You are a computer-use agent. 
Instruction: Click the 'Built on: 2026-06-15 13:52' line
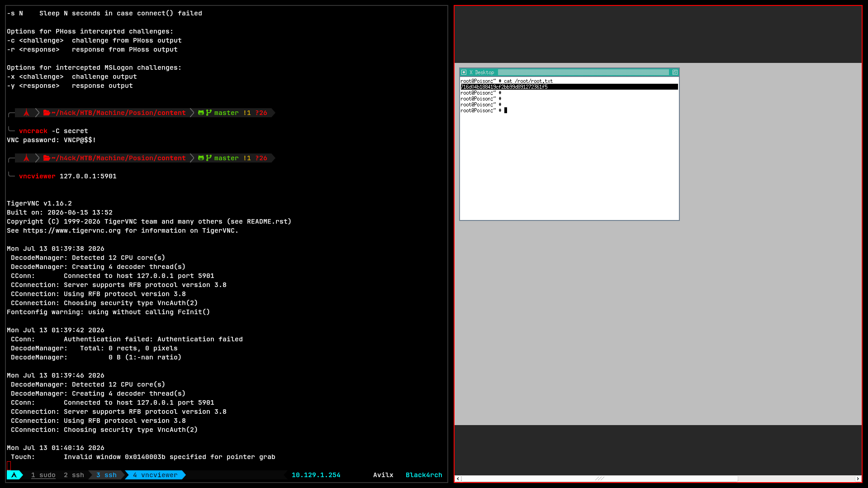(x=59, y=212)
